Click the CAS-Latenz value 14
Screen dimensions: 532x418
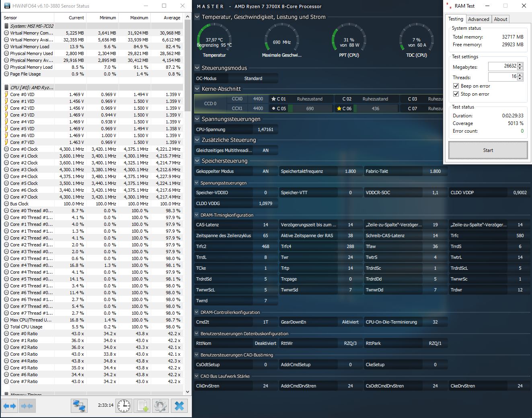(265, 225)
